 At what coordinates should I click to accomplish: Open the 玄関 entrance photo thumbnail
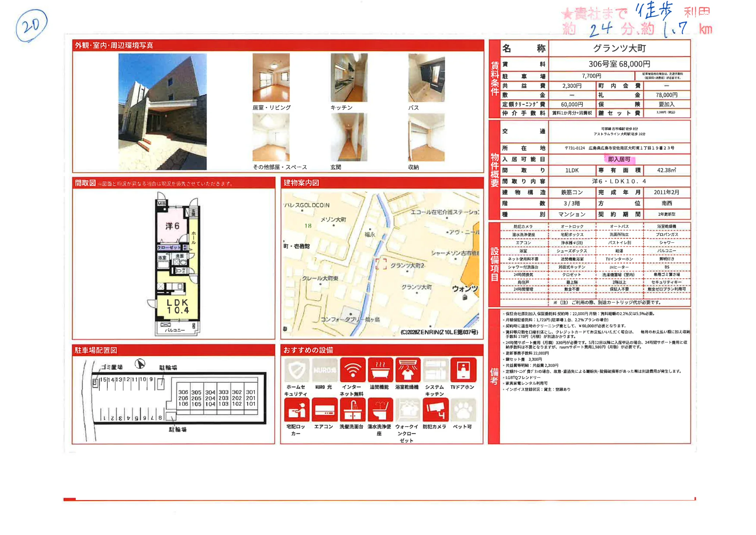point(349,137)
